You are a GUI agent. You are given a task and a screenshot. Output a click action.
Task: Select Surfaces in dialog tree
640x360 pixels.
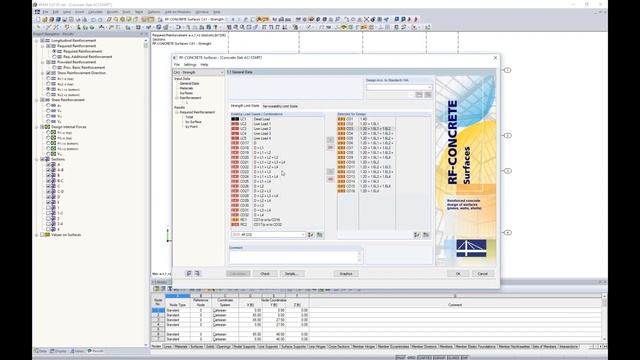pos(187,93)
